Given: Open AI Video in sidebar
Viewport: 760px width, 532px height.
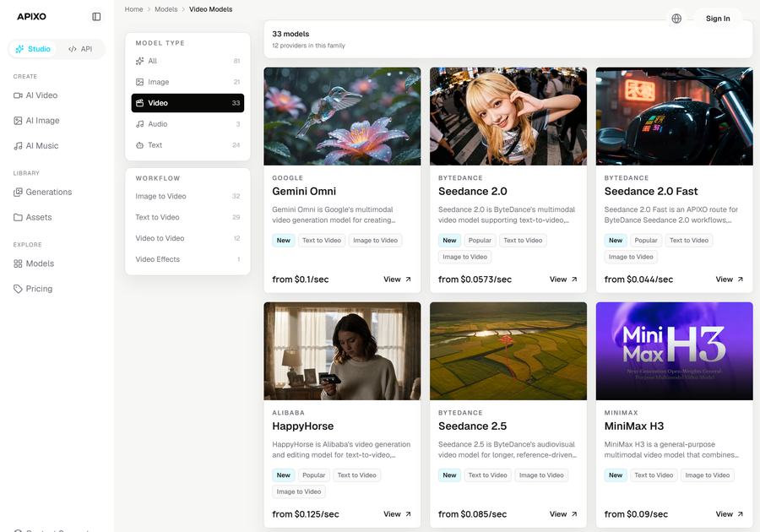Looking at the screenshot, I should pyautogui.click(x=57, y=95).
